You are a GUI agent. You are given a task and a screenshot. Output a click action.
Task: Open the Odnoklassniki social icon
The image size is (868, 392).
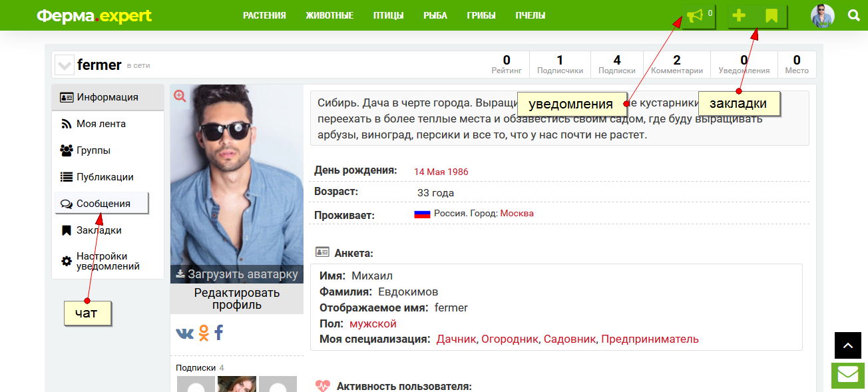click(x=204, y=333)
